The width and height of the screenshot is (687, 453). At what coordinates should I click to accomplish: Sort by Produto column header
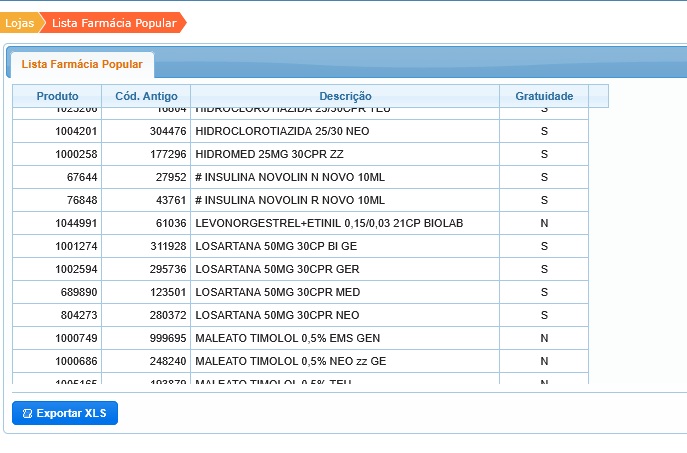click(57, 96)
